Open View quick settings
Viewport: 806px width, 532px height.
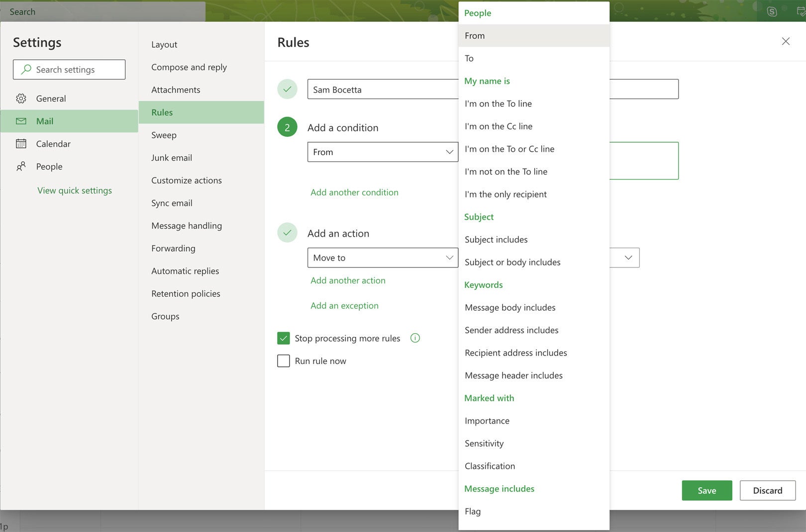coord(75,190)
